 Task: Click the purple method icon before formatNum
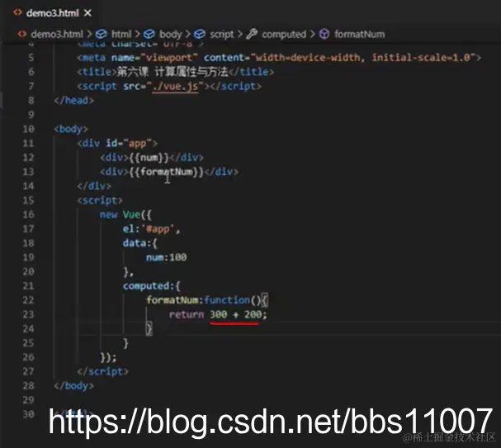point(324,34)
